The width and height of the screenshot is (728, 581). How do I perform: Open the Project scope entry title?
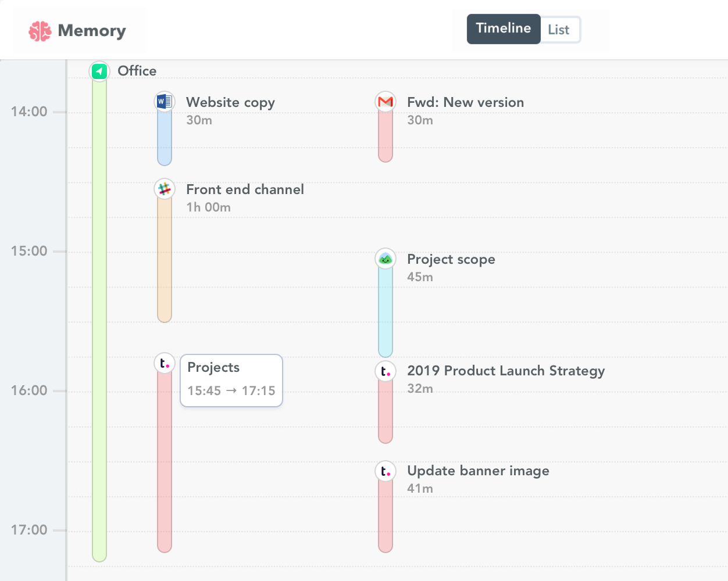pyautogui.click(x=451, y=259)
